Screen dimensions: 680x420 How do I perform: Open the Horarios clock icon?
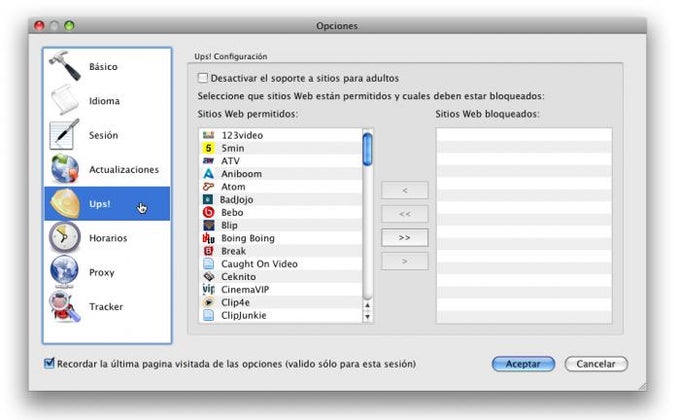tap(65, 237)
